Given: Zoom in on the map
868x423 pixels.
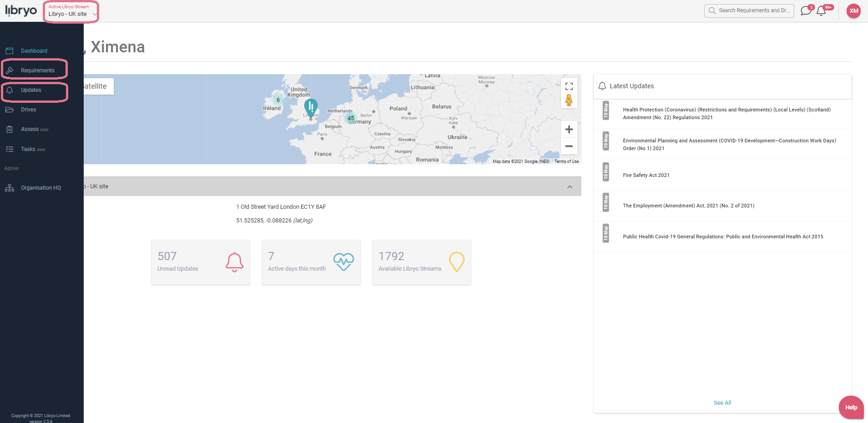Looking at the screenshot, I should click(569, 130).
